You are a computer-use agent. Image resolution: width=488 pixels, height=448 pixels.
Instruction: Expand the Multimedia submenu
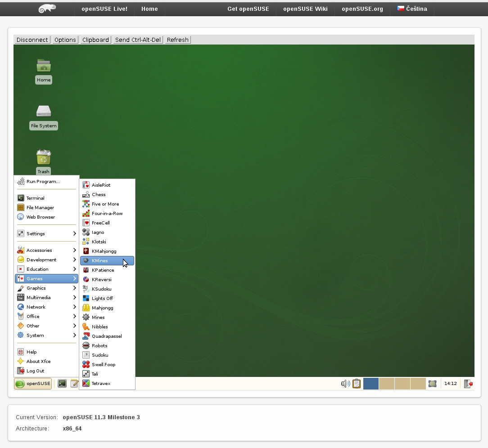pos(47,297)
